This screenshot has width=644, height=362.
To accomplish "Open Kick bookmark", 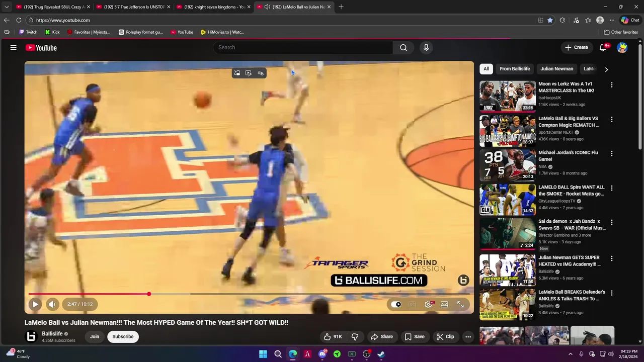I will [x=52, y=32].
